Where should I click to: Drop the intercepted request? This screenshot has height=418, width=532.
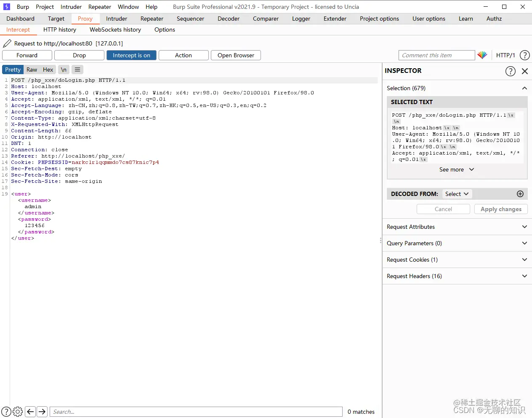click(x=79, y=55)
